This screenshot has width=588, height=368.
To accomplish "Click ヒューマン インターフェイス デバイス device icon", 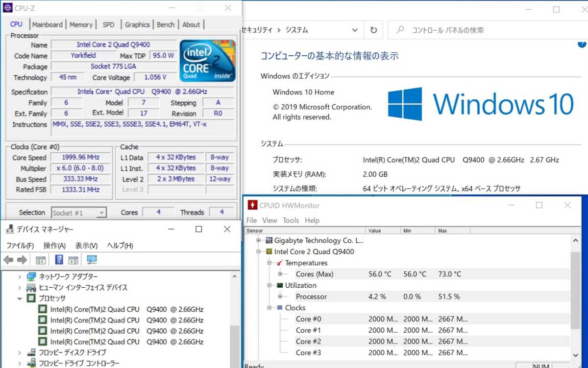I will click(x=31, y=287).
